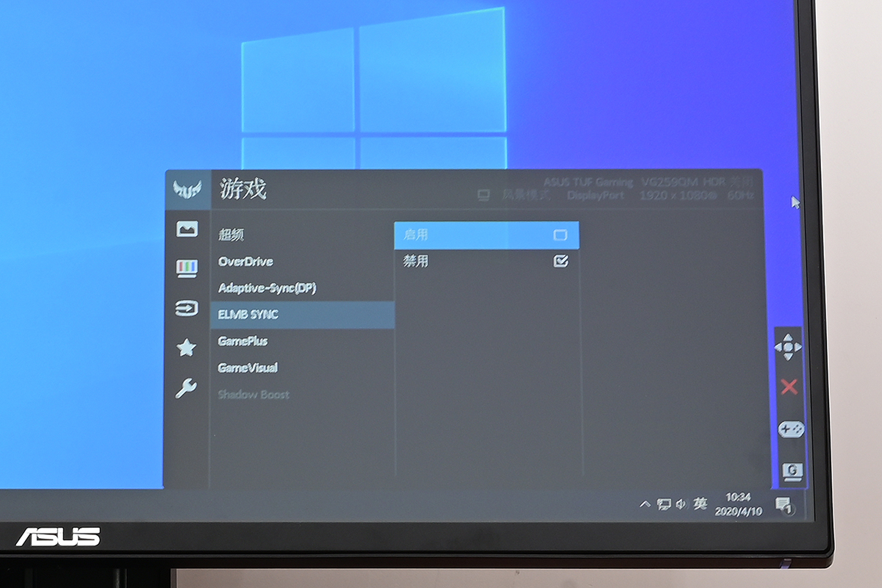Image resolution: width=882 pixels, height=588 pixels.
Task: Click the 游戏 menu title
Action: 243,190
